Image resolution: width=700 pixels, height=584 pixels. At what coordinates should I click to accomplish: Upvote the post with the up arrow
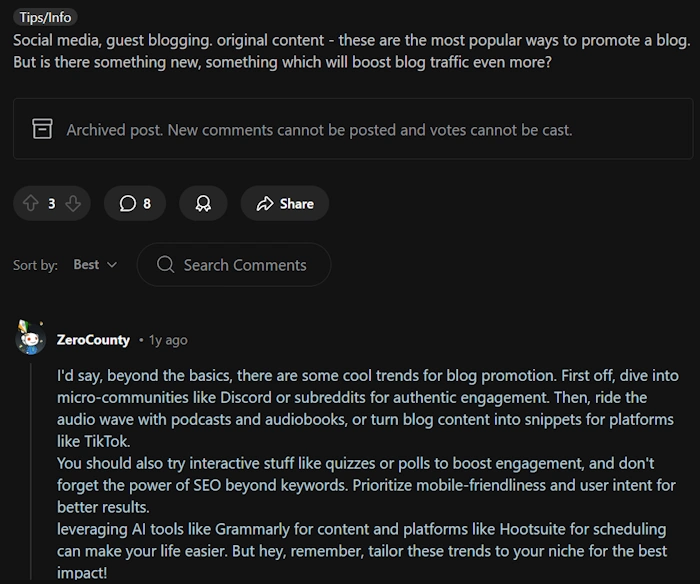[x=31, y=204]
